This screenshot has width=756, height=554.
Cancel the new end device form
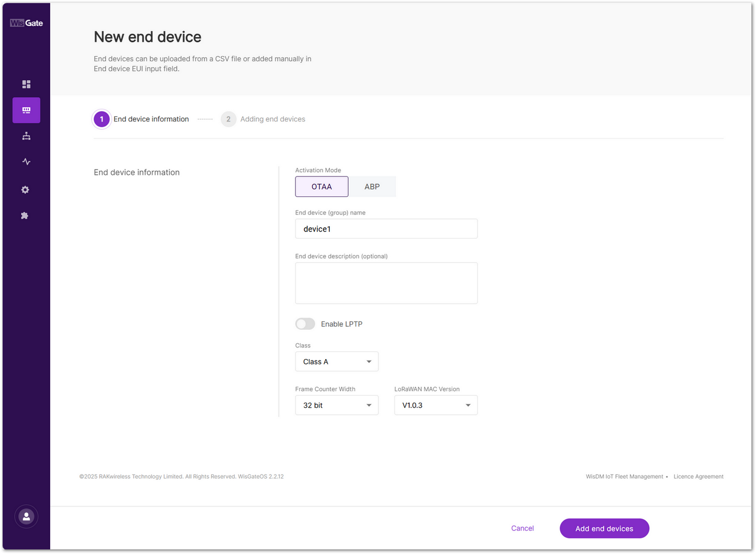click(x=522, y=528)
